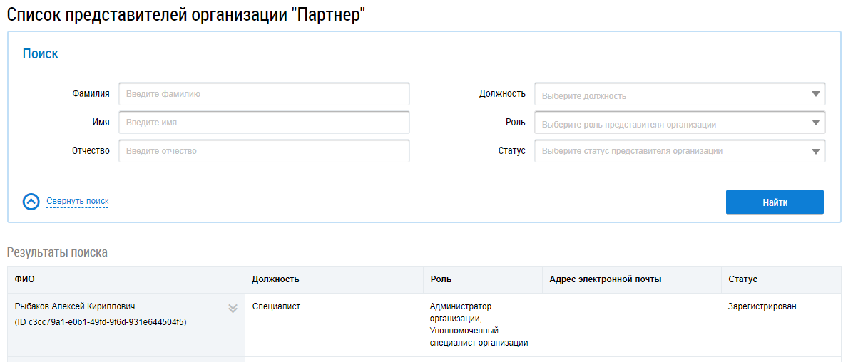The height and width of the screenshot is (362, 868).
Task: Open the 'Выберите роль представителя организации' selector
Action: click(x=670, y=123)
